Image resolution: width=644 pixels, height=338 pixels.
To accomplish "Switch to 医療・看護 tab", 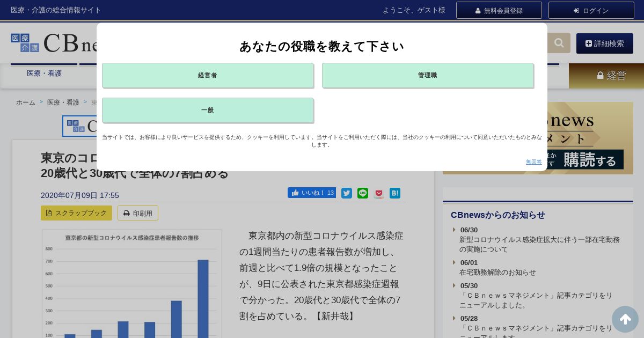I will pos(44,74).
